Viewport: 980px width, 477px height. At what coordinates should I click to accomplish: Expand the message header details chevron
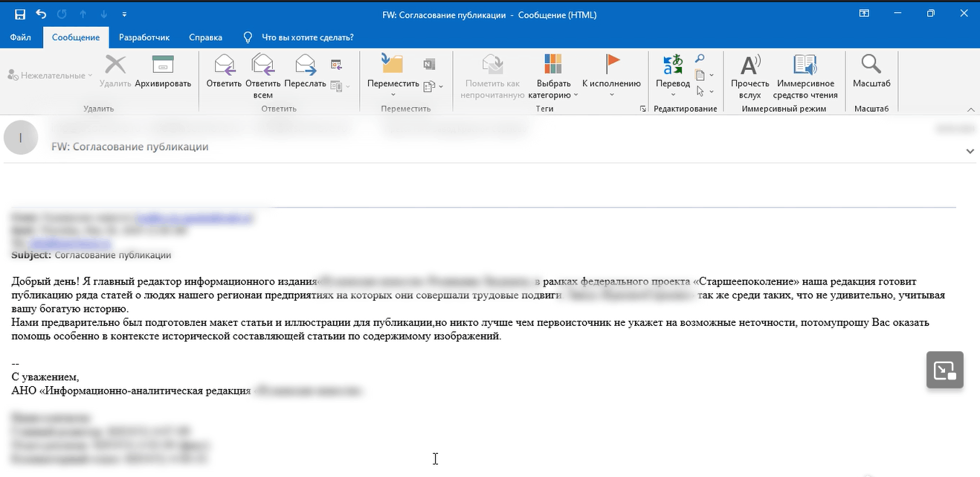coord(970,151)
